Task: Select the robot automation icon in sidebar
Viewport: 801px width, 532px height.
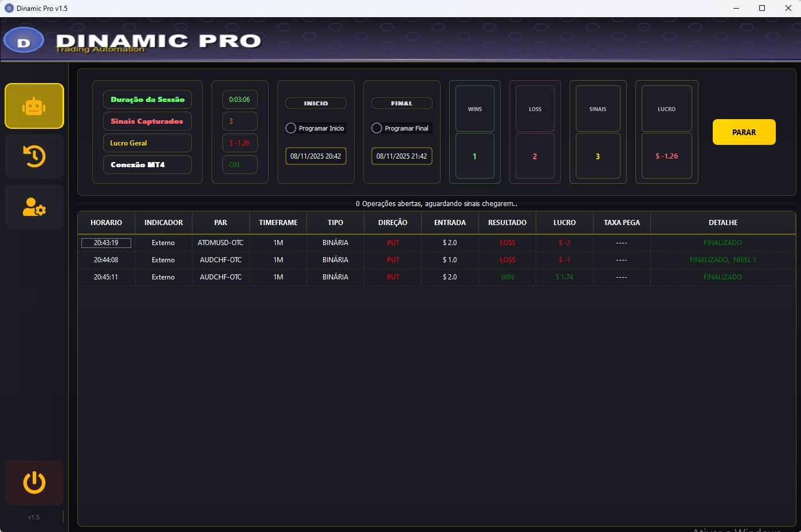Action: coord(34,106)
